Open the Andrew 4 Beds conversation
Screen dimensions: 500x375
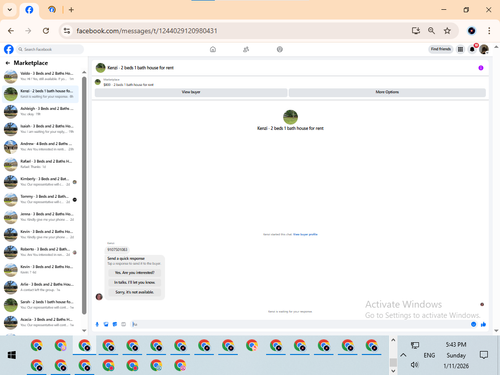40,147
